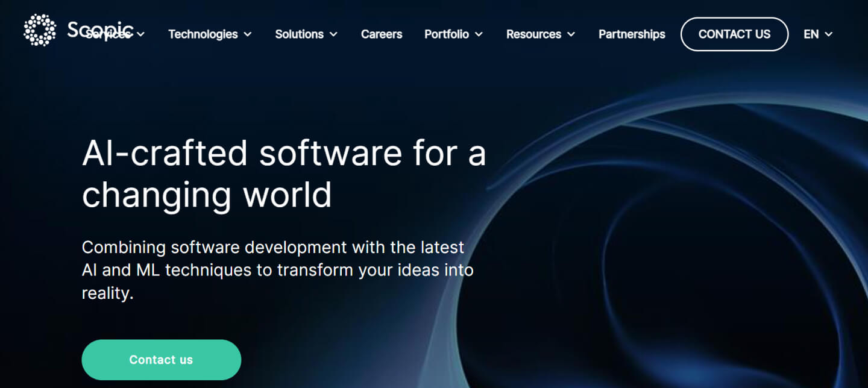Expand the chevron beside Solutions
Viewport: 868px width, 388px height.
pos(334,34)
